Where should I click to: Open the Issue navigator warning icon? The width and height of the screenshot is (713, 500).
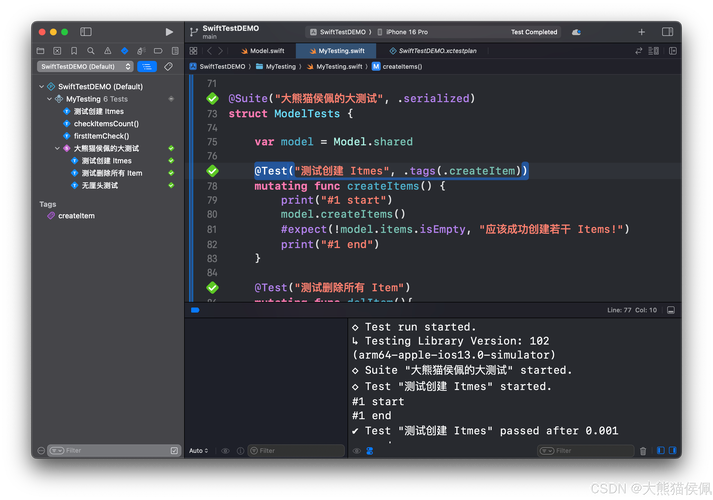click(x=108, y=51)
